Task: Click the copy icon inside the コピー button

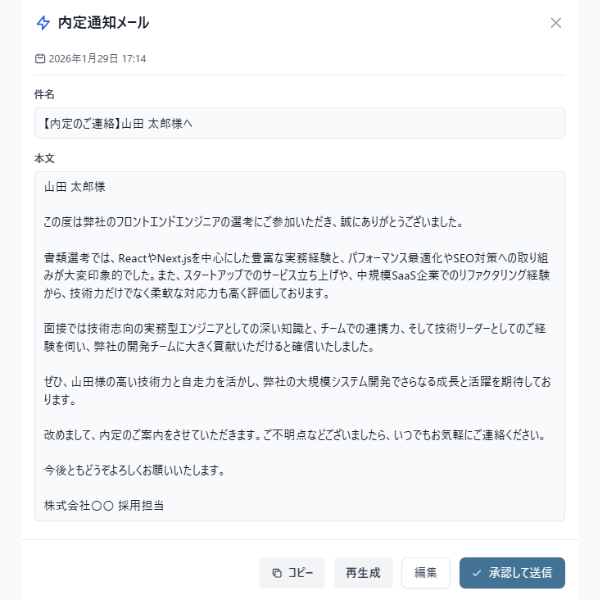Action: (x=277, y=573)
